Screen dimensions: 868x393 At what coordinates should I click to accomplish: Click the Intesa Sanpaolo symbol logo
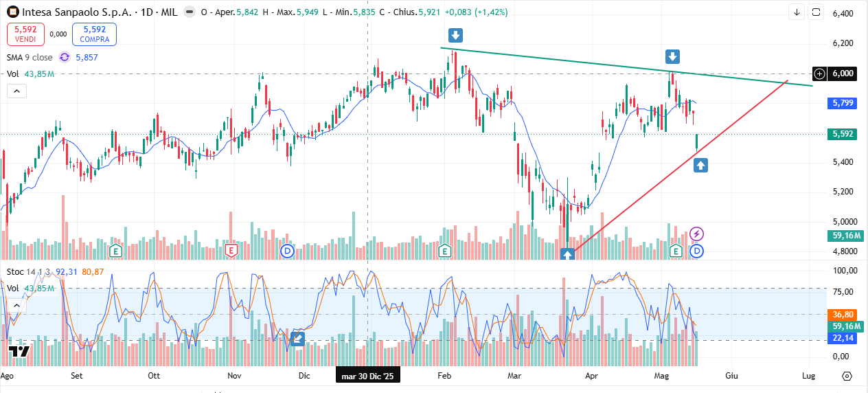point(13,12)
